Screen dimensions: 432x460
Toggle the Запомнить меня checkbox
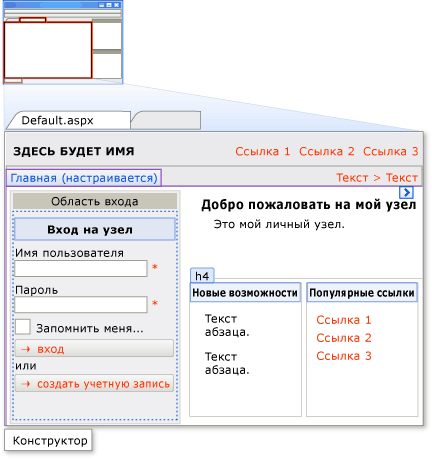(x=23, y=327)
